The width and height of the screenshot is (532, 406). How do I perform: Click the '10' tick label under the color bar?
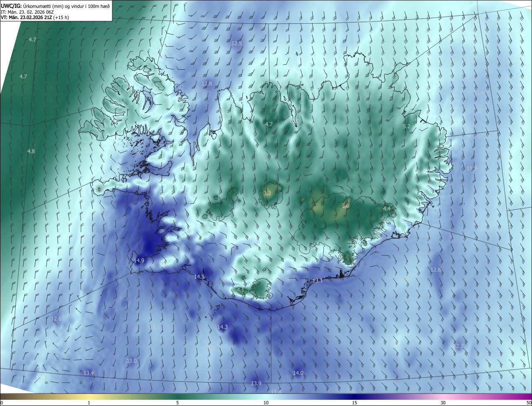pos(266,403)
